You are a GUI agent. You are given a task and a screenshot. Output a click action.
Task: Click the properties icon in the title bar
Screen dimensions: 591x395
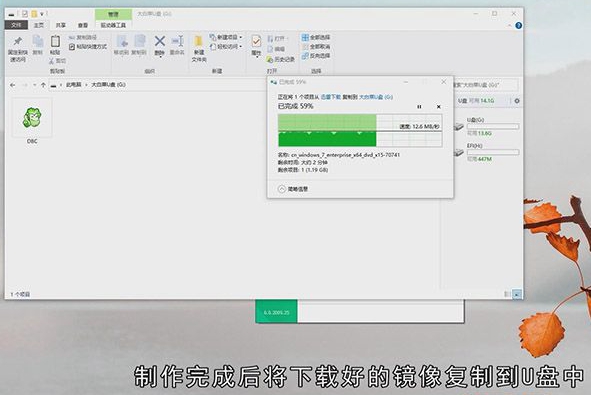[25, 14]
